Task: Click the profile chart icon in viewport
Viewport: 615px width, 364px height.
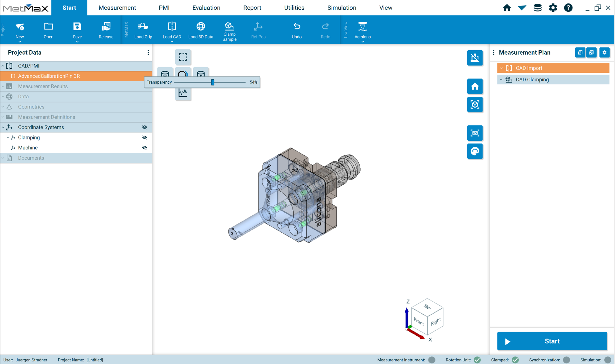Action: coord(183,93)
